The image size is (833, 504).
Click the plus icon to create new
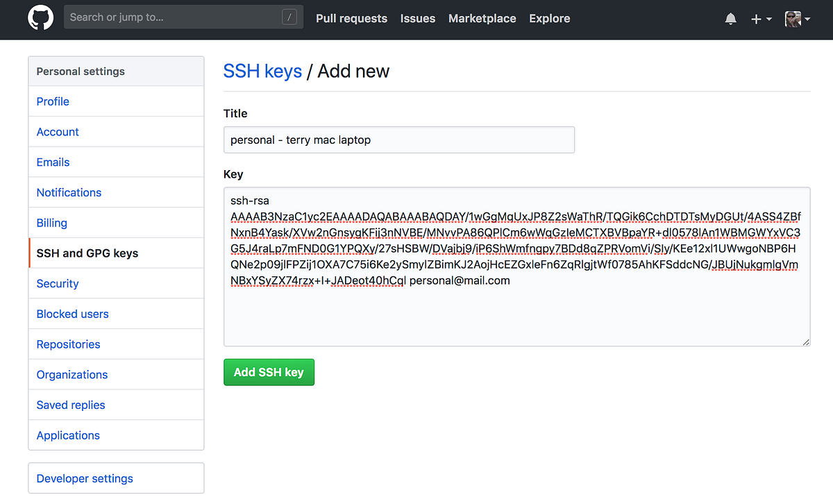click(757, 19)
